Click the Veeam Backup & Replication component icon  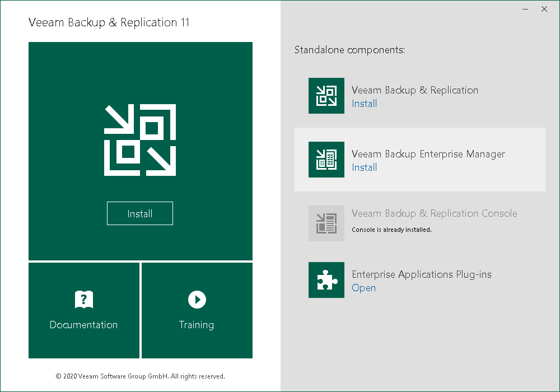326,96
